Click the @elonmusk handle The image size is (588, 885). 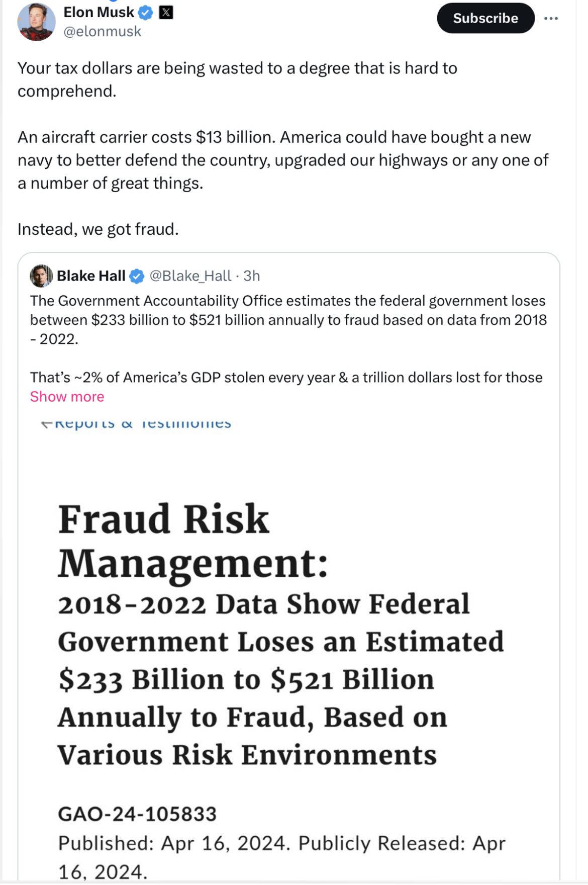coord(102,31)
